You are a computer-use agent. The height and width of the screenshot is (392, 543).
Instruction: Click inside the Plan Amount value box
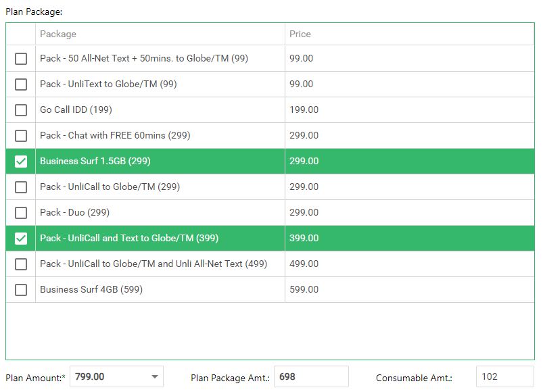(108, 376)
